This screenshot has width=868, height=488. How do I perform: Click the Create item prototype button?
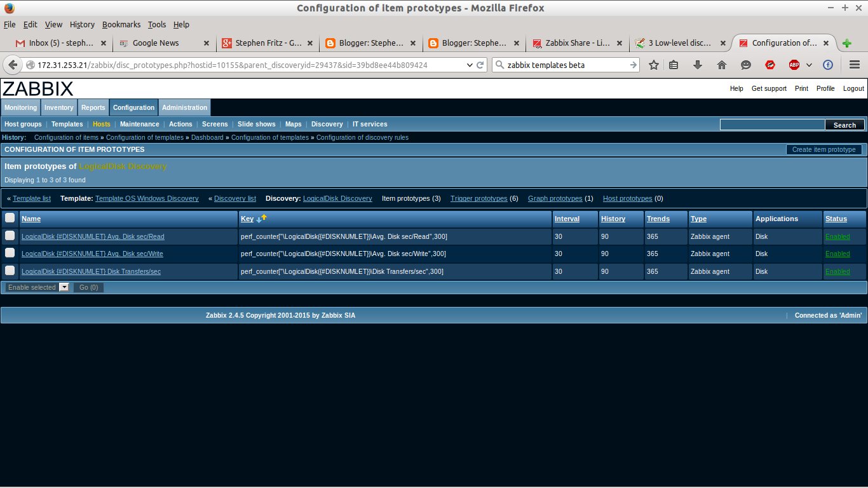click(824, 149)
